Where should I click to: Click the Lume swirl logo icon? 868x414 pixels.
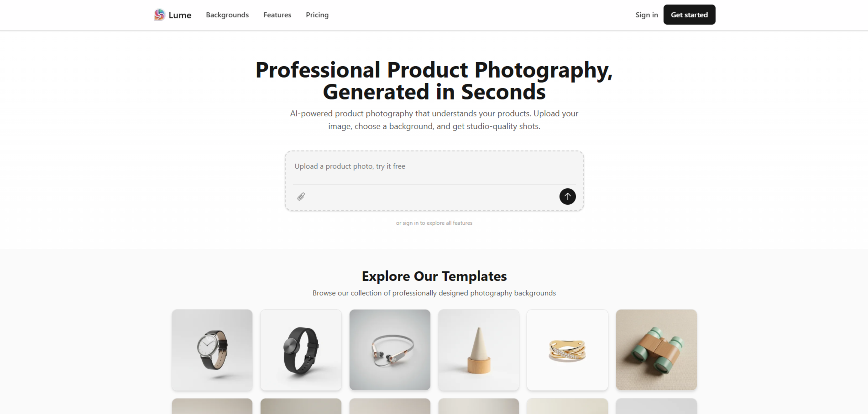[x=159, y=15]
